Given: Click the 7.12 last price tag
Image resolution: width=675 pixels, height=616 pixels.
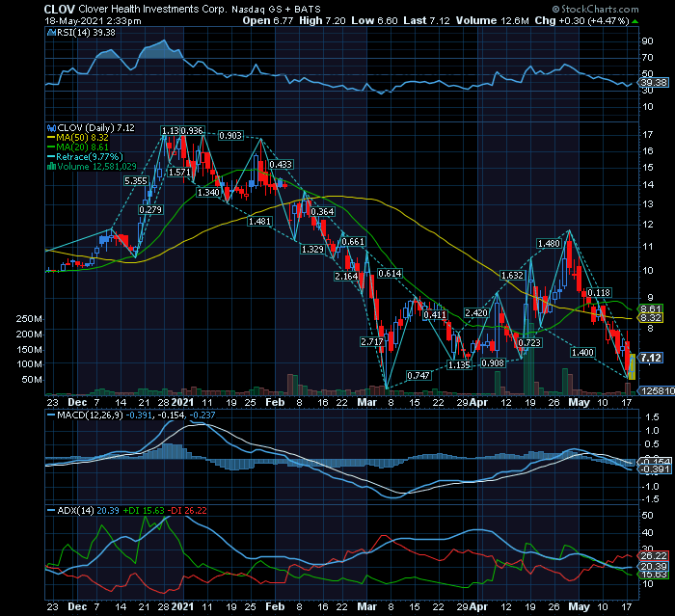Looking at the screenshot, I should pyautogui.click(x=651, y=359).
